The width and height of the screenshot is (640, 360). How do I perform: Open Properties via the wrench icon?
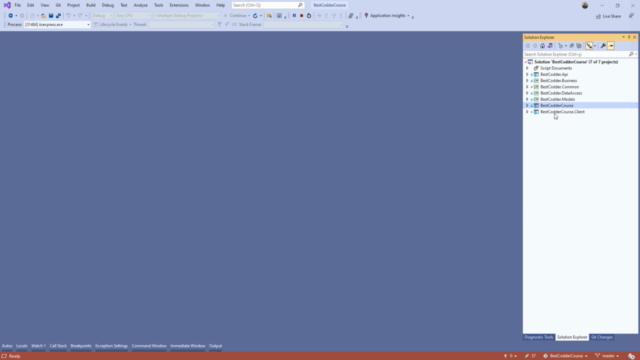[603, 46]
